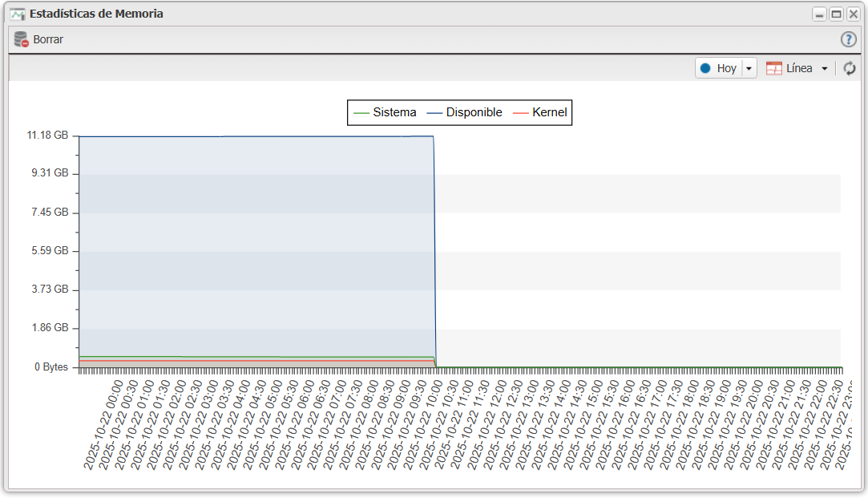Screen dimensions: 868x498
Task: Click the blue circle icon beside Hoy
Action: click(x=705, y=69)
